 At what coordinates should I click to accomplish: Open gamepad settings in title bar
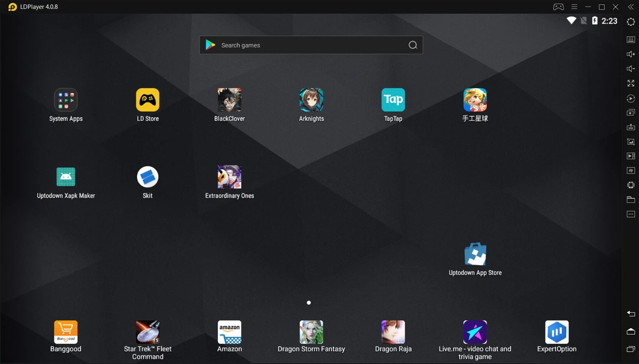[558, 7]
